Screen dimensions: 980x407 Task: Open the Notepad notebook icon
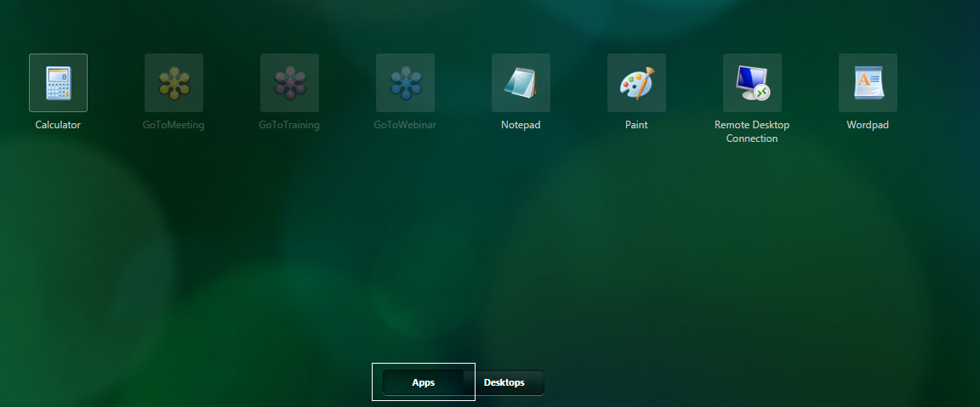[x=521, y=83]
